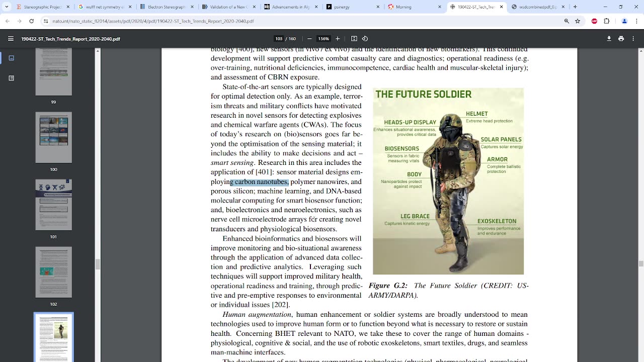Click the PDF filename title in toolbar
The image size is (644, 362).
(71, 39)
